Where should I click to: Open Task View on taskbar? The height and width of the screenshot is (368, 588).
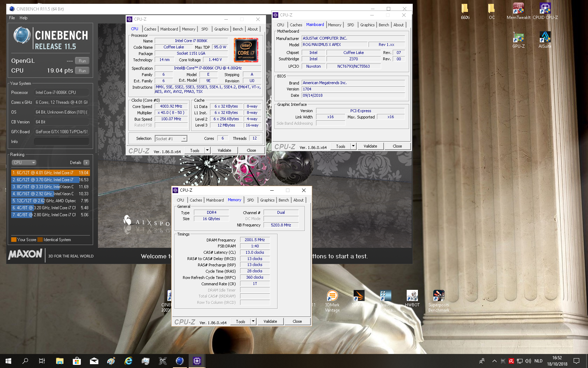pyautogui.click(x=42, y=361)
